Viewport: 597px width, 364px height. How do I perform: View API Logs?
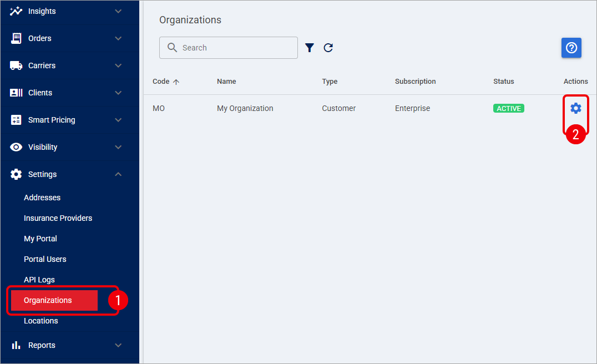[39, 280]
